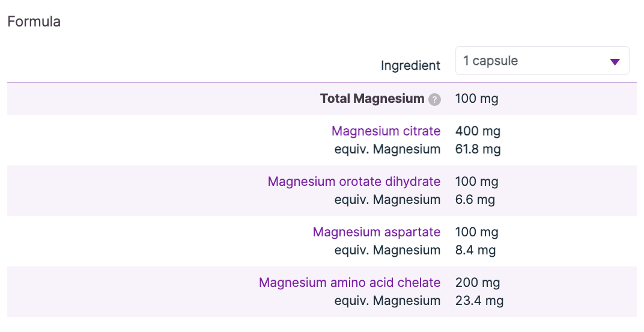The height and width of the screenshot is (332, 644).
Task: Click 'equiv. Magnesium' under Magnesium orotate dihydrate
Action: [387, 200]
